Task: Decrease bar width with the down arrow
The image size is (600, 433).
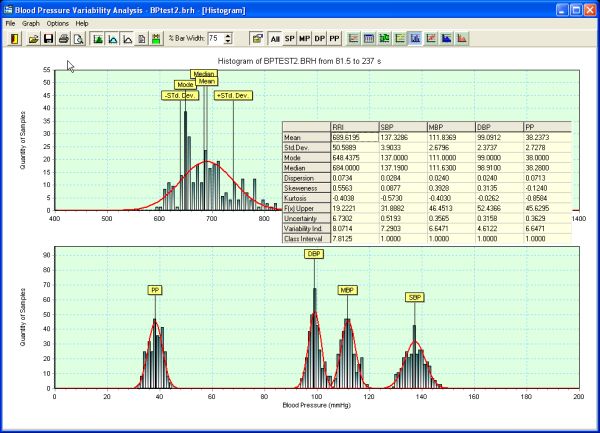Action: click(x=229, y=42)
